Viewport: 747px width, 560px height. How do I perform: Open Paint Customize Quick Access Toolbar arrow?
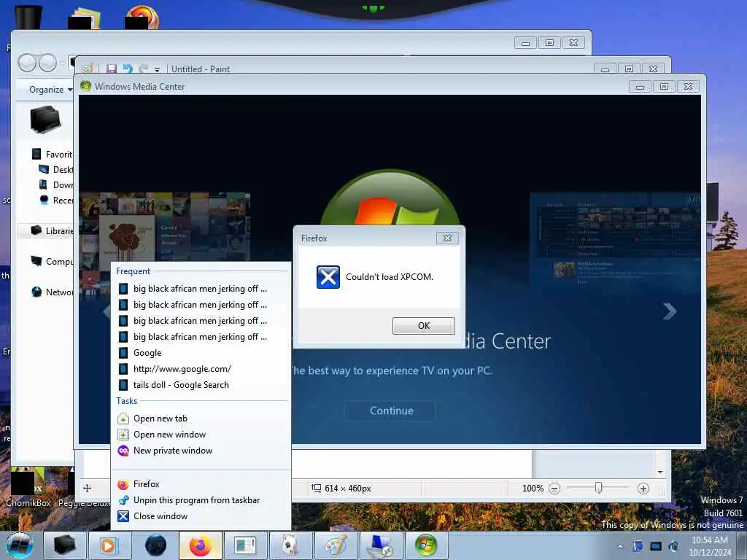(157, 69)
